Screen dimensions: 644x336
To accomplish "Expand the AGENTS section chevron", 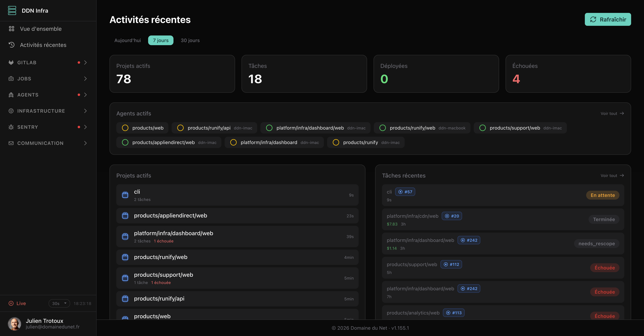I will 85,95.
